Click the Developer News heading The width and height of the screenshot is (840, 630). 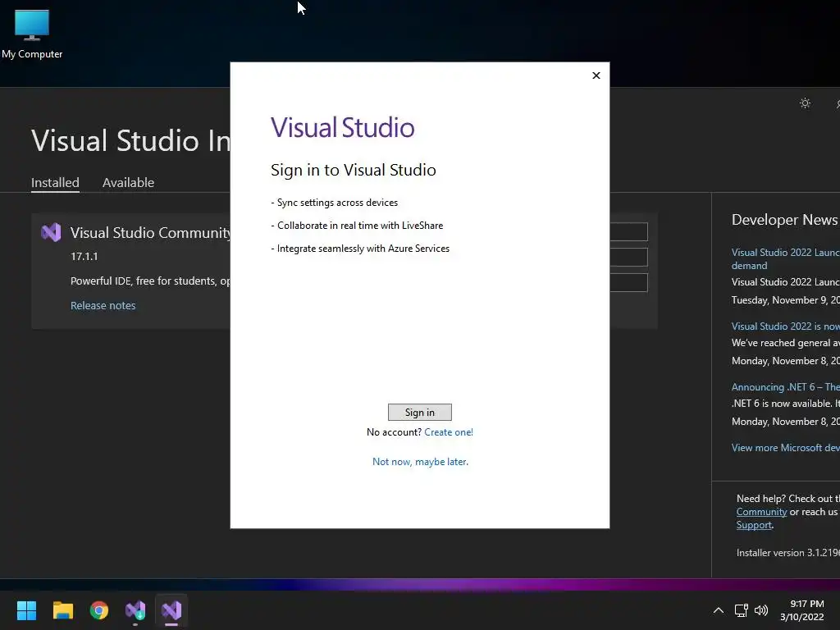[784, 220]
